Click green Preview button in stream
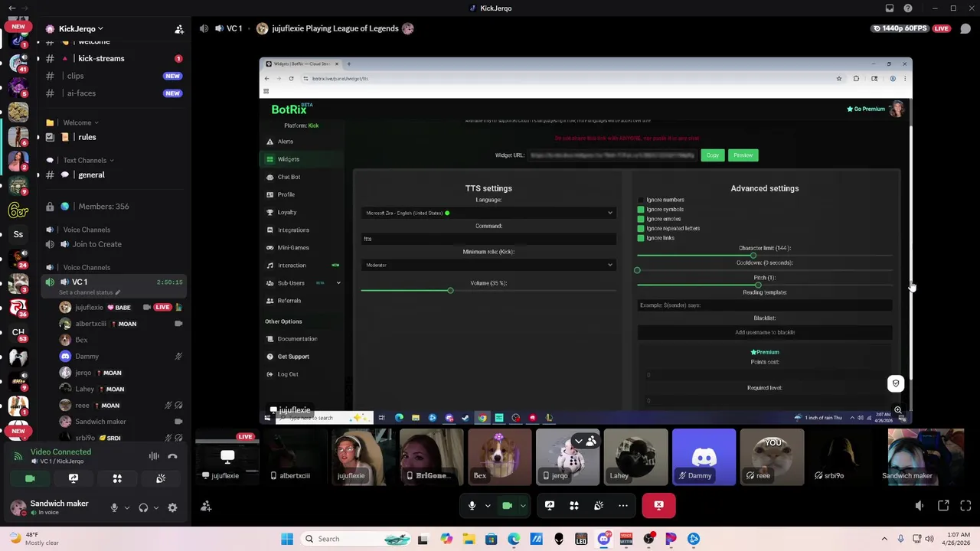 (x=743, y=155)
